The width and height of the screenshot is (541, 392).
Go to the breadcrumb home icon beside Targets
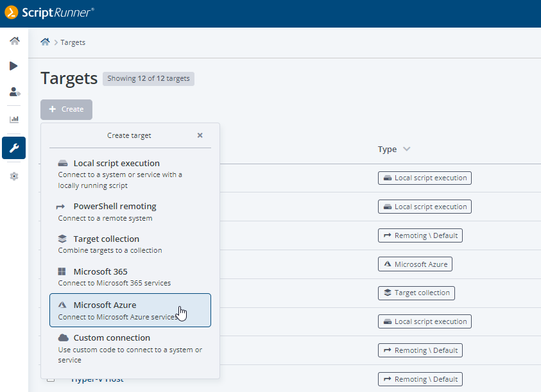coord(45,42)
